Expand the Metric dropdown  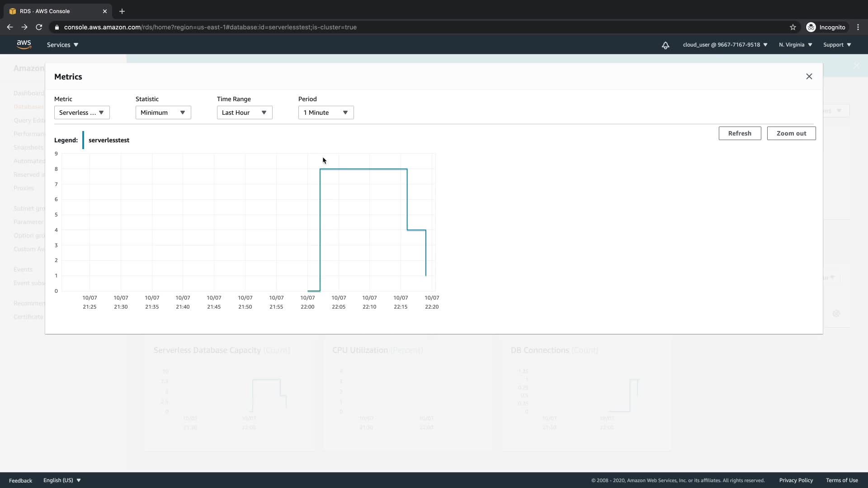(x=82, y=113)
